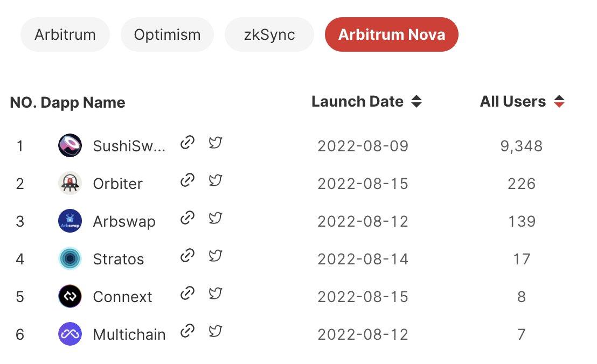Click the Stratos logo thumbnail

click(x=70, y=259)
